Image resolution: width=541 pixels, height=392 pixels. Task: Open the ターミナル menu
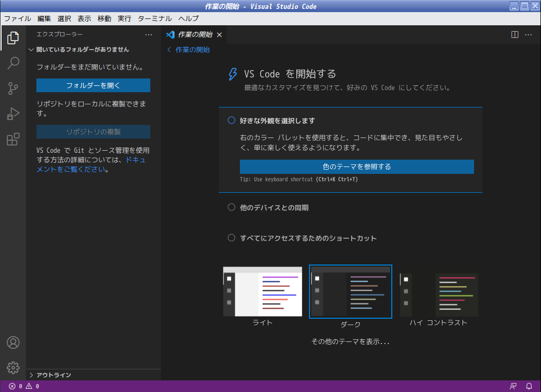(x=154, y=18)
